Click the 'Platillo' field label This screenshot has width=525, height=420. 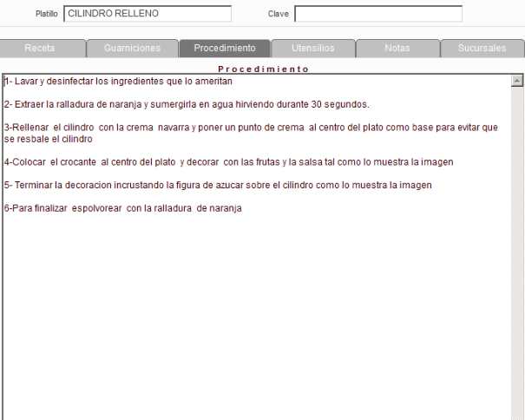point(46,15)
